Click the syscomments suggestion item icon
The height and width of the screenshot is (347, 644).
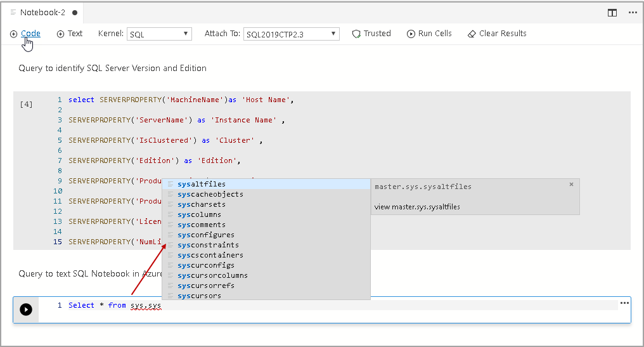tap(170, 225)
